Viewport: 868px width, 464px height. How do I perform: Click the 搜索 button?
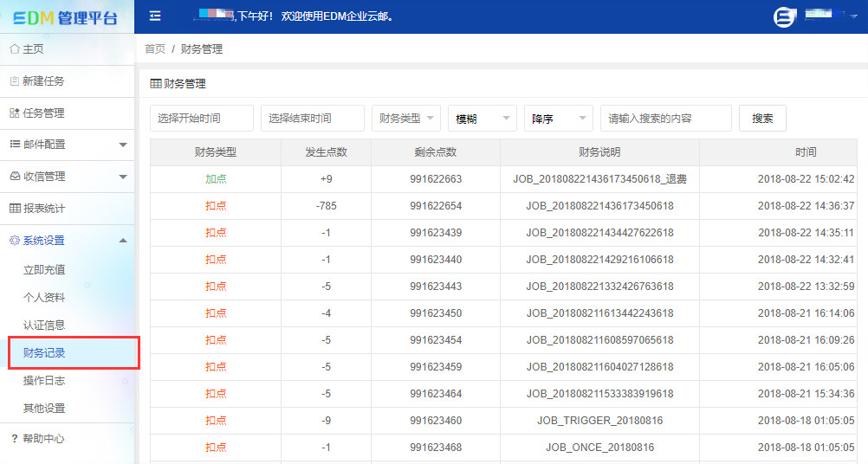[762, 119]
